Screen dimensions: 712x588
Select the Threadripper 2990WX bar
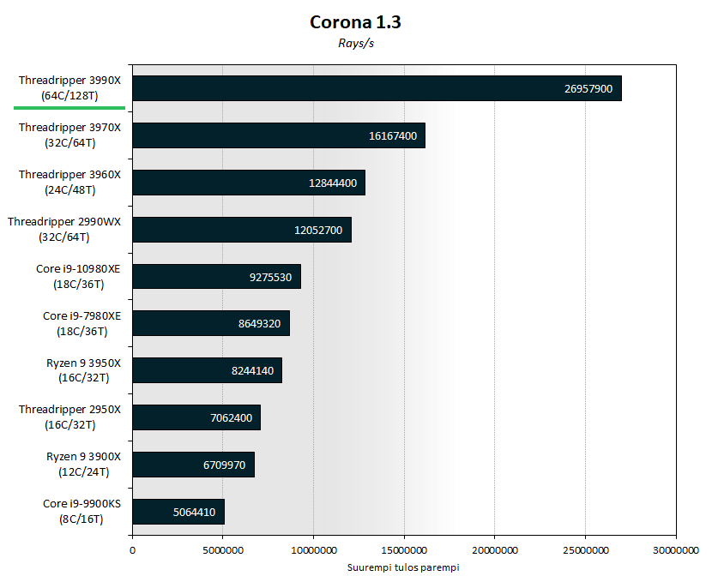pyautogui.click(x=242, y=230)
